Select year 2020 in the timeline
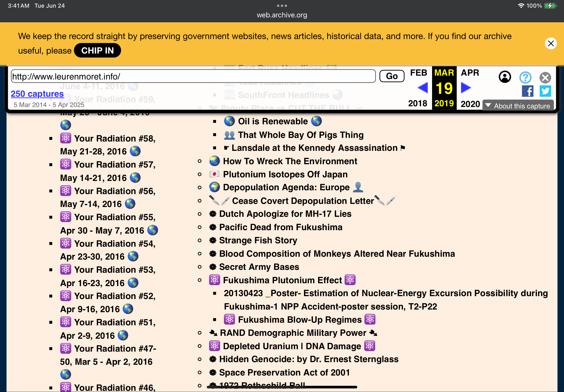 [x=470, y=104]
